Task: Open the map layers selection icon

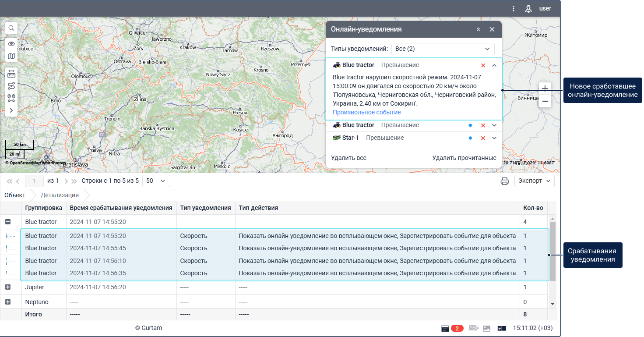Action: point(11,56)
